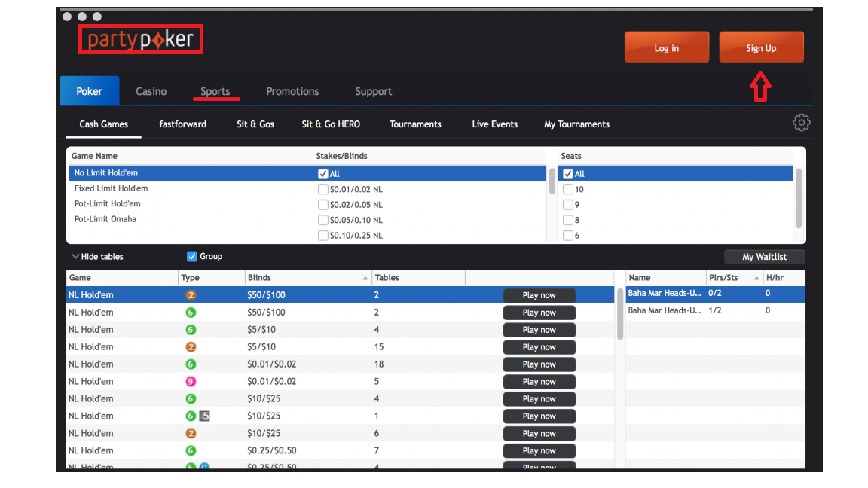Select the Baha Mar Heads-Up table with 1/2 players
This screenshot has width=868, height=488.
click(x=715, y=311)
